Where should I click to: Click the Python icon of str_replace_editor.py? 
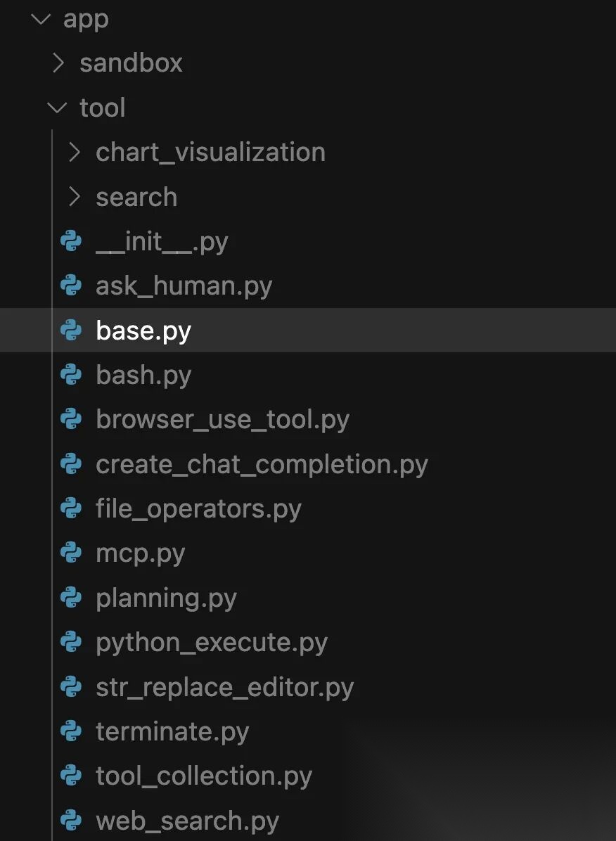click(x=71, y=686)
